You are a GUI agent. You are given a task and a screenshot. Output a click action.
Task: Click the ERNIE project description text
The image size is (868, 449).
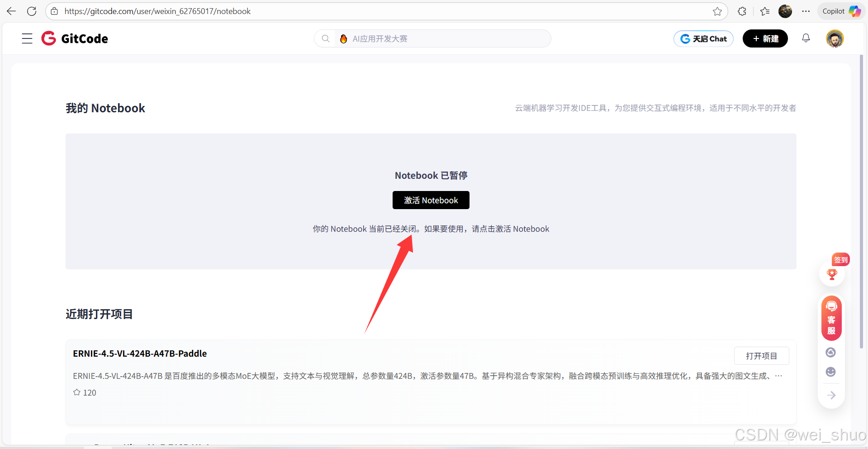tap(427, 376)
